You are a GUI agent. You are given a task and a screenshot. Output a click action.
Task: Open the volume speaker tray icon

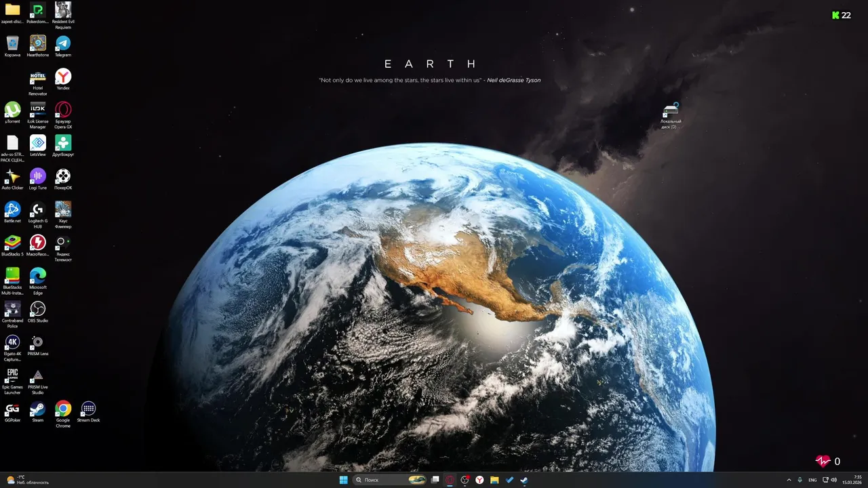pyautogui.click(x=833, y=480)
